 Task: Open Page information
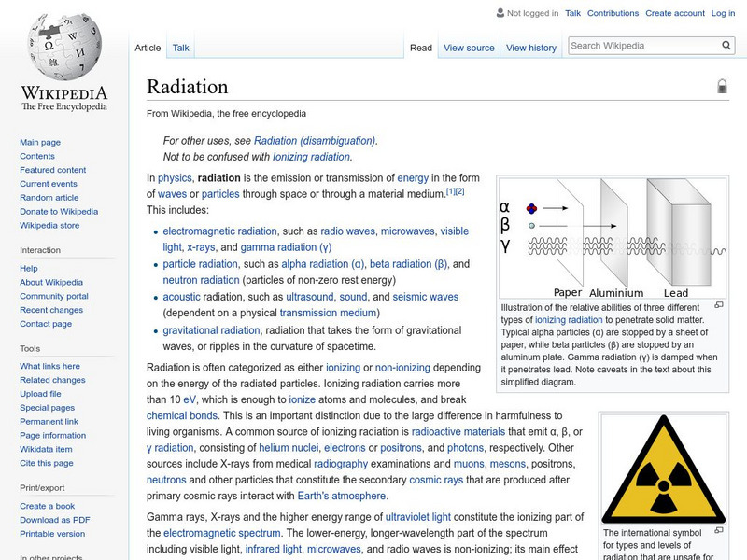tap(53, 435)
